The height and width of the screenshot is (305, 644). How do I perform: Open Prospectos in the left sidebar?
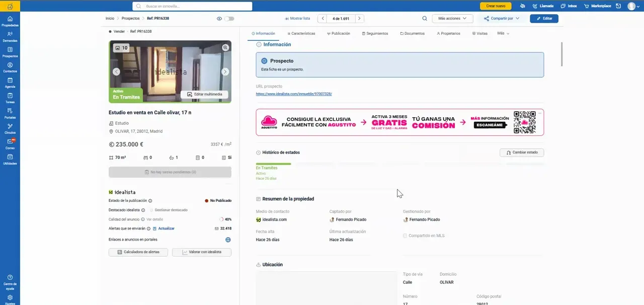pos(10,52)
